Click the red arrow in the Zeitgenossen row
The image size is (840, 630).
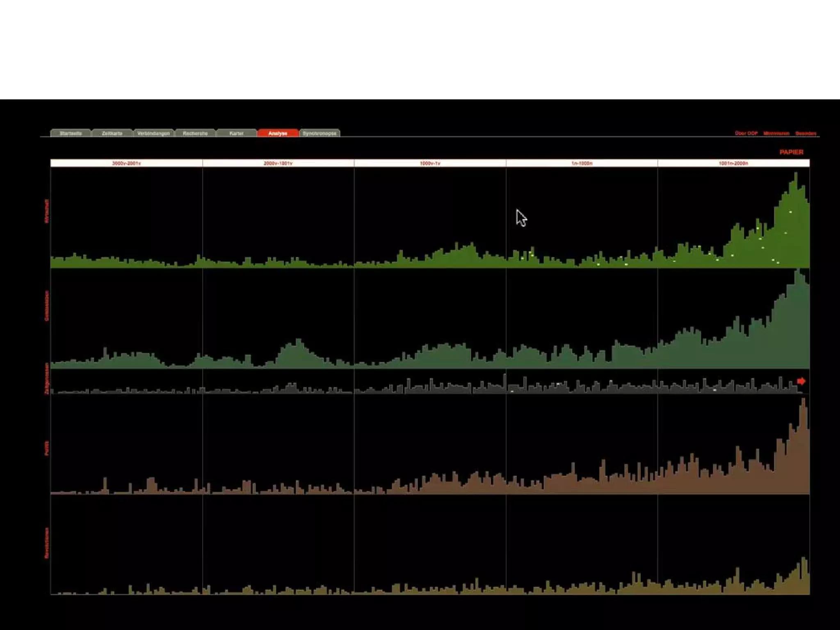[801, 381]
